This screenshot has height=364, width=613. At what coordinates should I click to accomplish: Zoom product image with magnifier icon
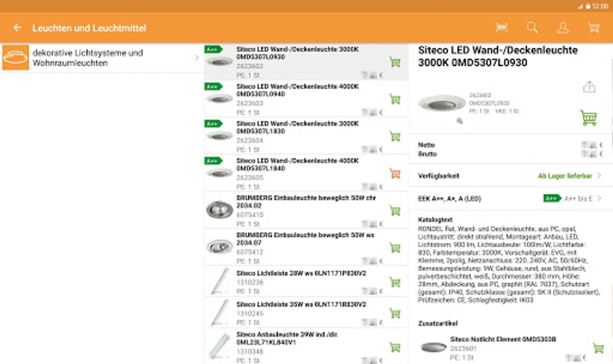pyautogui.click(x=460, y=121)
